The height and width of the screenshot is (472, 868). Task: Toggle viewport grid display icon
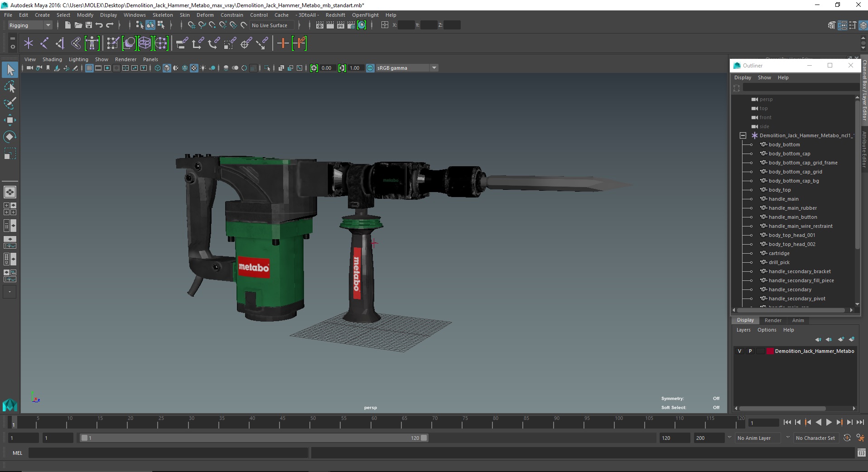point(89,68)
